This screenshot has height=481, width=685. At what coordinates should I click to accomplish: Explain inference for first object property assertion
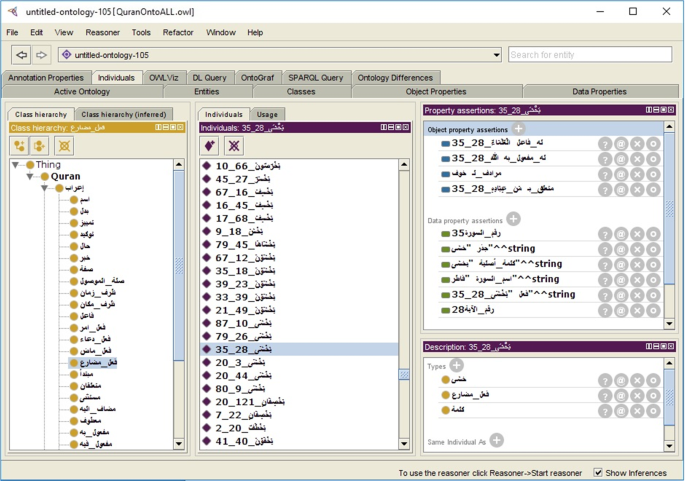pyautogui.click(x=605, y=144)
